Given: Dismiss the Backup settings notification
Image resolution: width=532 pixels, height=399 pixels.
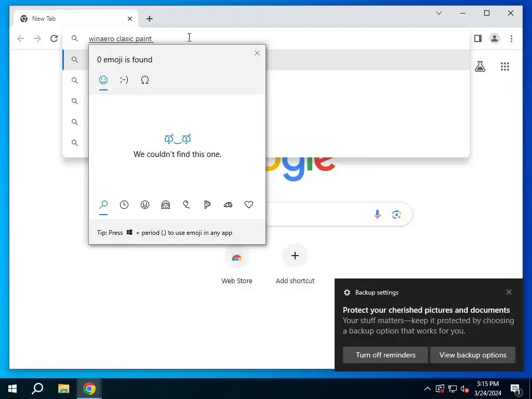Looking at the screenshot, I should click(x=509, y=292).
